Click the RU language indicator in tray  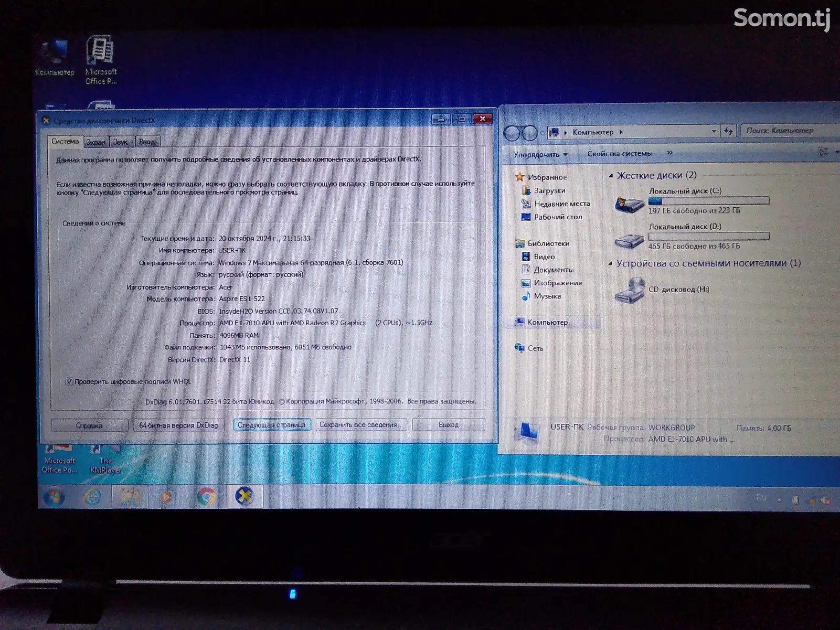point(761,497)
